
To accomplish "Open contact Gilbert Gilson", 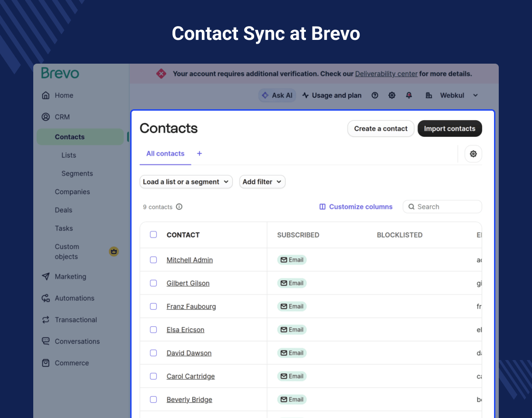I will point(188,283).
